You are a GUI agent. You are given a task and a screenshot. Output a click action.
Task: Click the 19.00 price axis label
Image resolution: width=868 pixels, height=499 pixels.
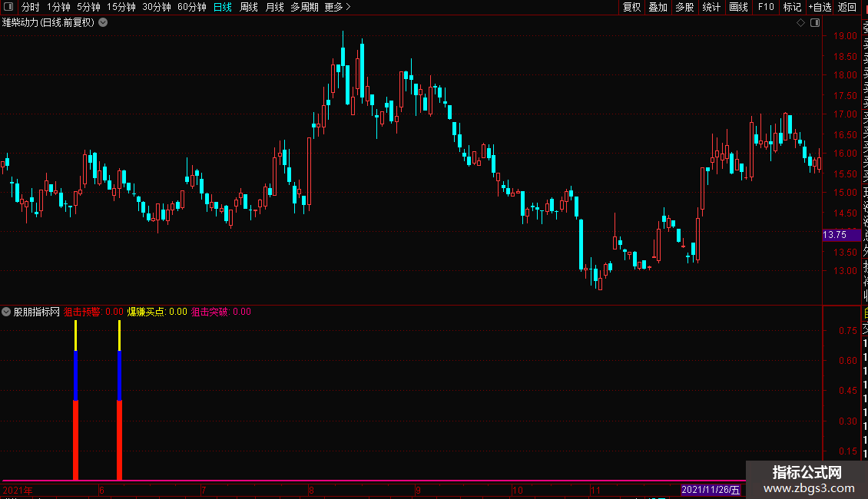845,36
